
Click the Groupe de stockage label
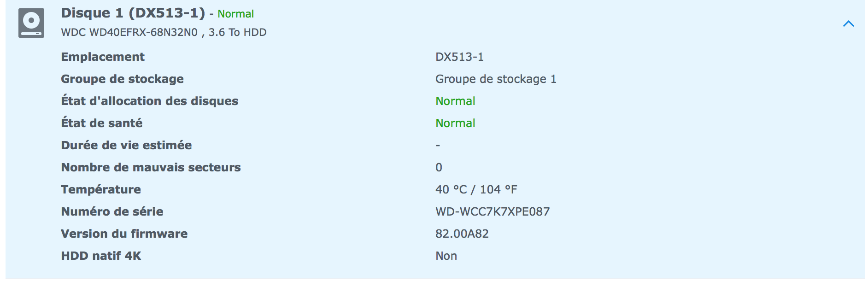(122, 79)
